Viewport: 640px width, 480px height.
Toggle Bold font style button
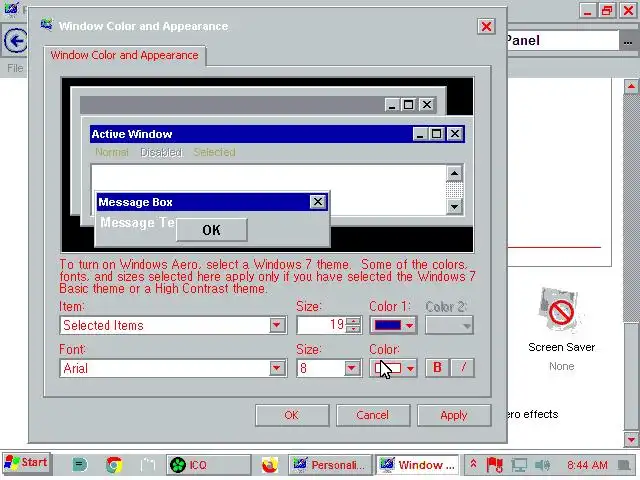coord(437,367)
